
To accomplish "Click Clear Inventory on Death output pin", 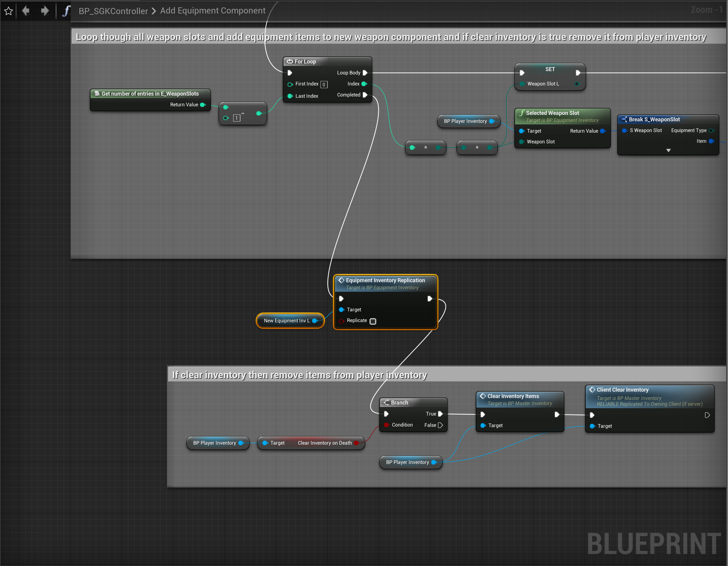I will [356, 443].
